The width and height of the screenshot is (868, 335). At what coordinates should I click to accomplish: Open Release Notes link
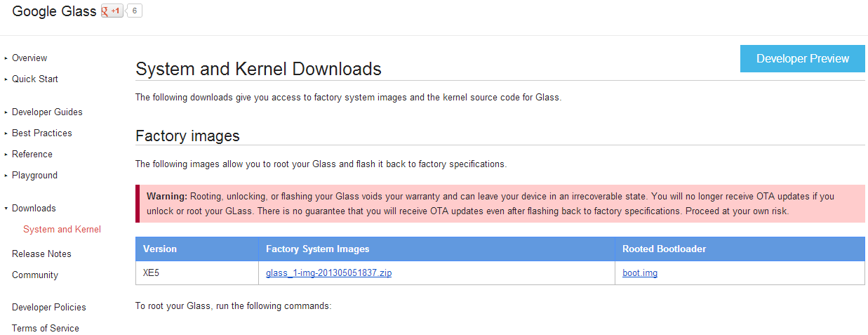[41, 254]
